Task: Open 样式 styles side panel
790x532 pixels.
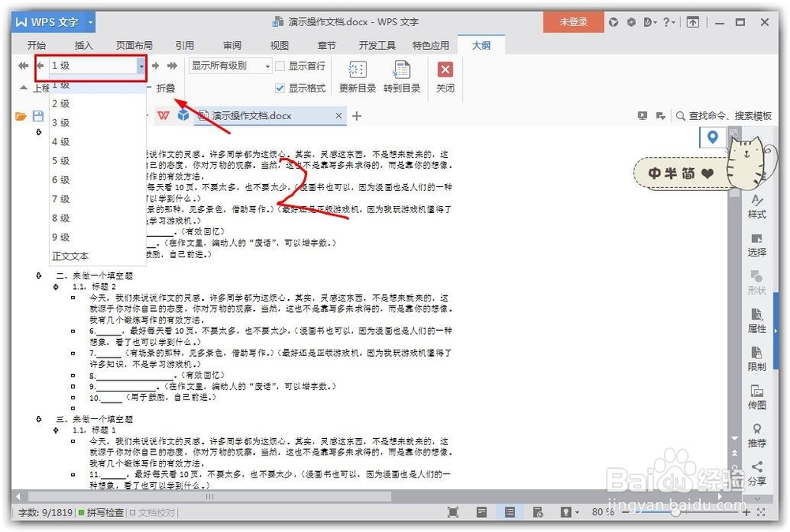Action: (756, 207)
